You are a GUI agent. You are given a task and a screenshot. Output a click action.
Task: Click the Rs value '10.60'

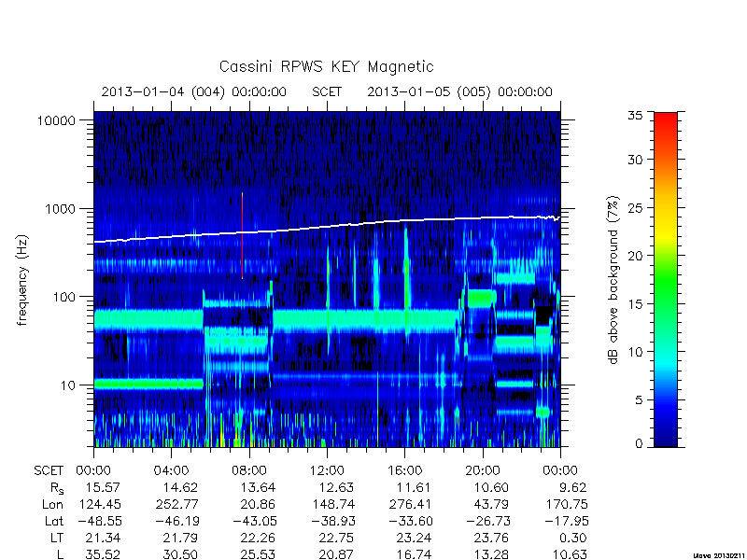492,487
